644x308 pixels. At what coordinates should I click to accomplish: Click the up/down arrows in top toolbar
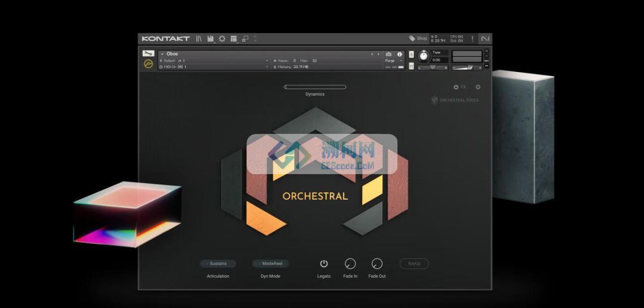click(255, 38)
